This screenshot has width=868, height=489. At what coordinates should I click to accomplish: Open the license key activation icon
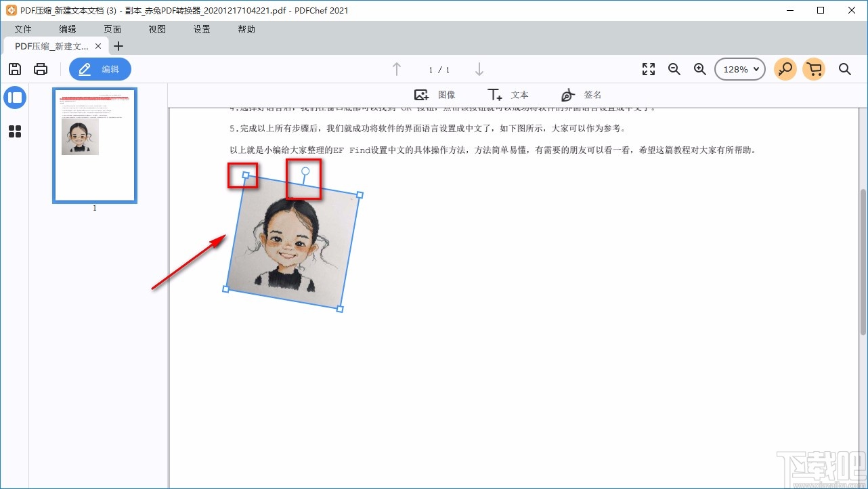point(785,68)
